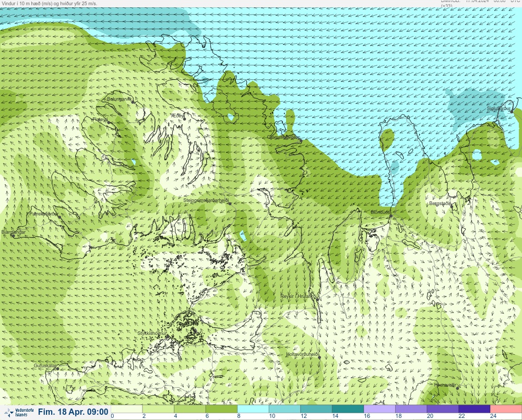Pick the 4–6 m/s green legend swatch
The width and height of the screenshot is (522, 420).
pos(190,409)
